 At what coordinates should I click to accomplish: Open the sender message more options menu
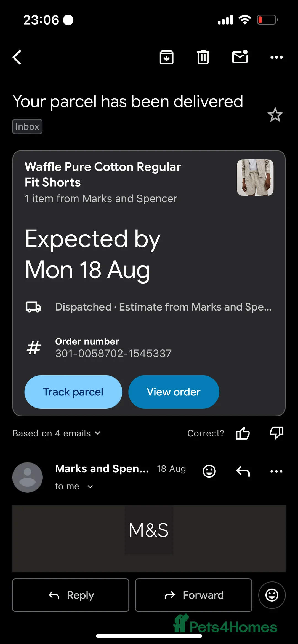coord(276,471)
